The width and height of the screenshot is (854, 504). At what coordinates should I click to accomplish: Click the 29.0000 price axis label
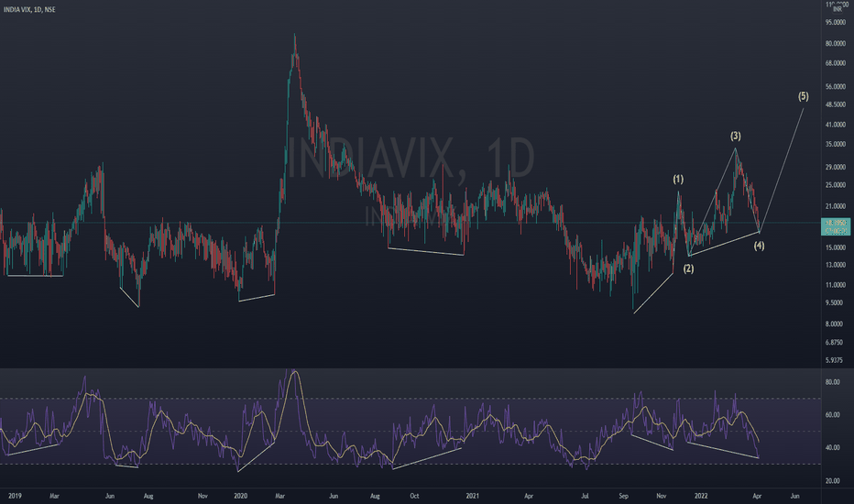point(836,167)
